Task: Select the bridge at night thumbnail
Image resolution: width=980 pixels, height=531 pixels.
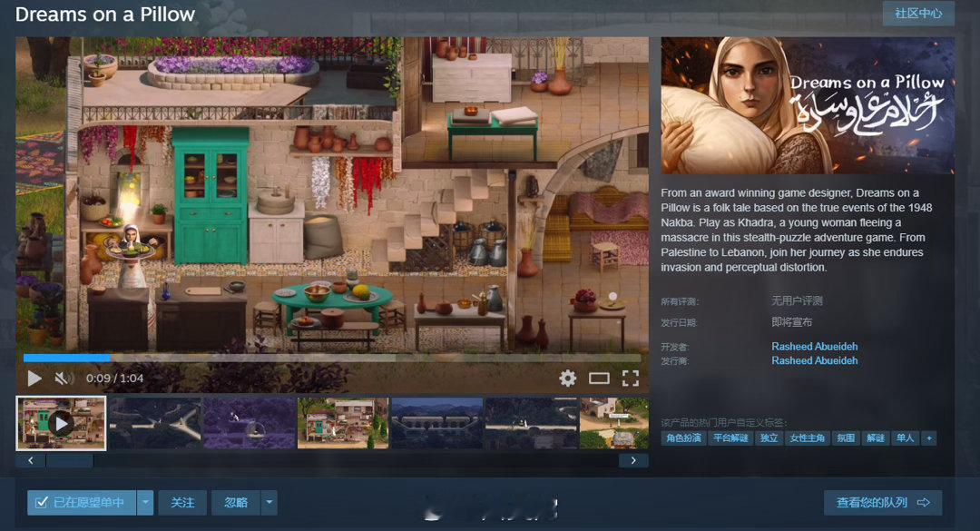Action: coord(436,423)
